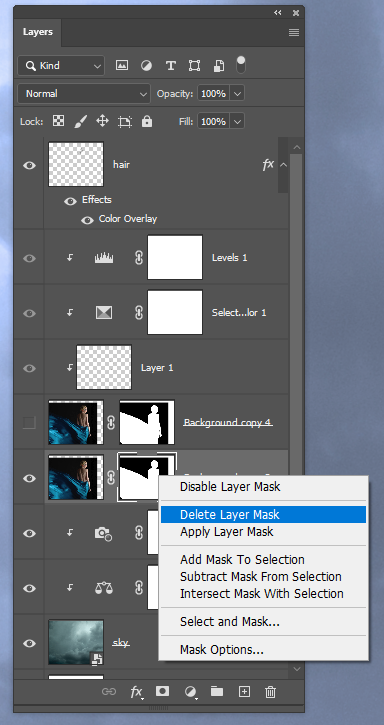Toggle visibility of hair Effects
Viewport: 384px width, 725px height.
tap(70, 201)
